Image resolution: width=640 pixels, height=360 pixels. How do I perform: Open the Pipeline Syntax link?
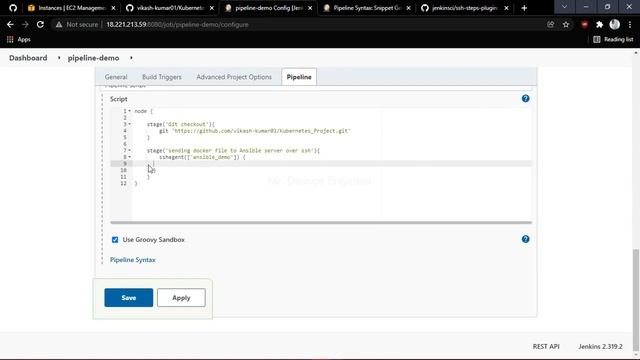[x=133, y=260]
